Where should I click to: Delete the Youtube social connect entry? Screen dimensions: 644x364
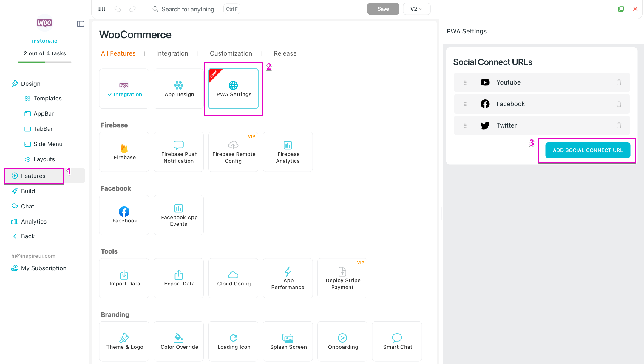coord(619,82)
